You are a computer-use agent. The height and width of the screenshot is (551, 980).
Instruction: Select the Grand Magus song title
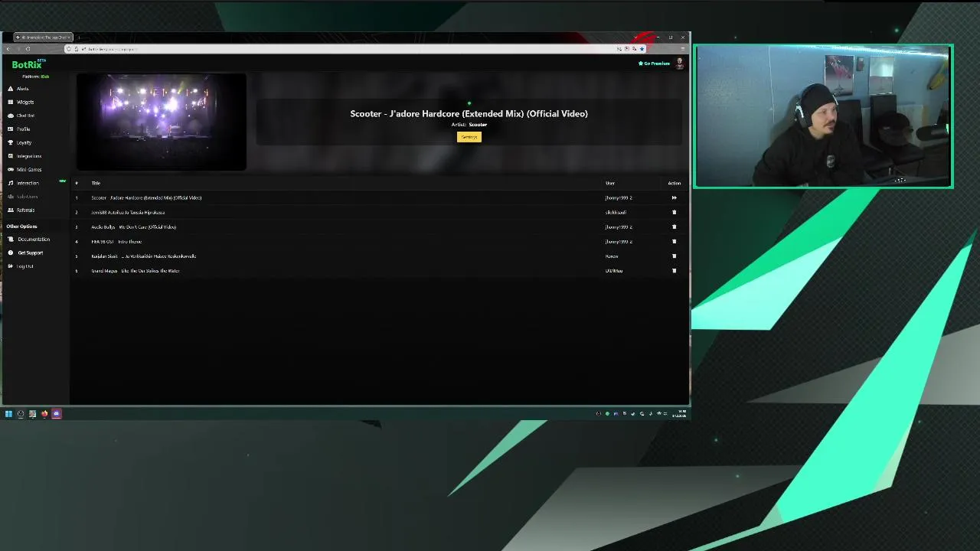tap(136, 271)
